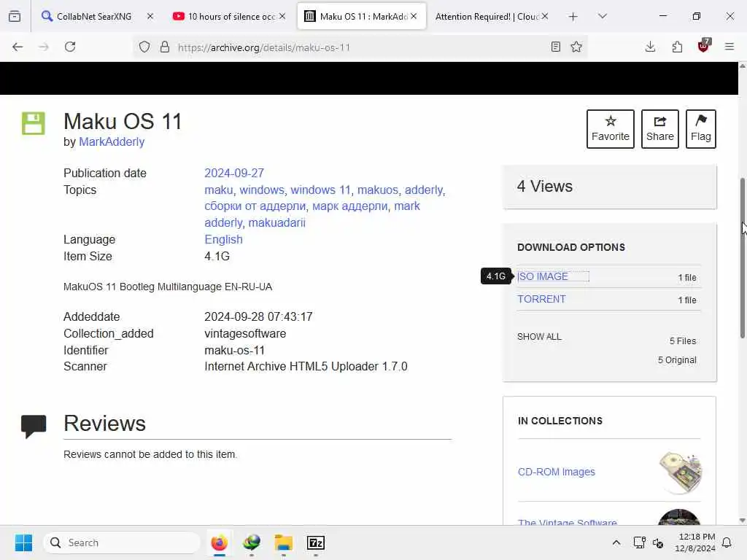Open the makuos topic link
Image resolution: width=747 pixels, height=560 pixels.
[378, 190]
